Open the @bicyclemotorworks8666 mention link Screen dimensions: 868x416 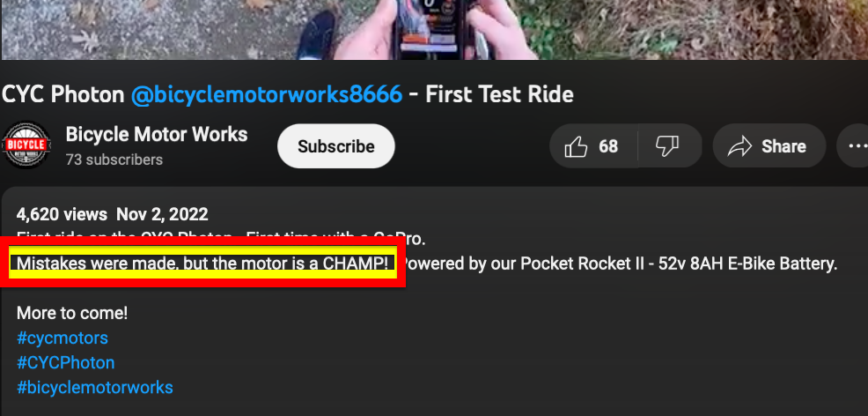point(267,94)
